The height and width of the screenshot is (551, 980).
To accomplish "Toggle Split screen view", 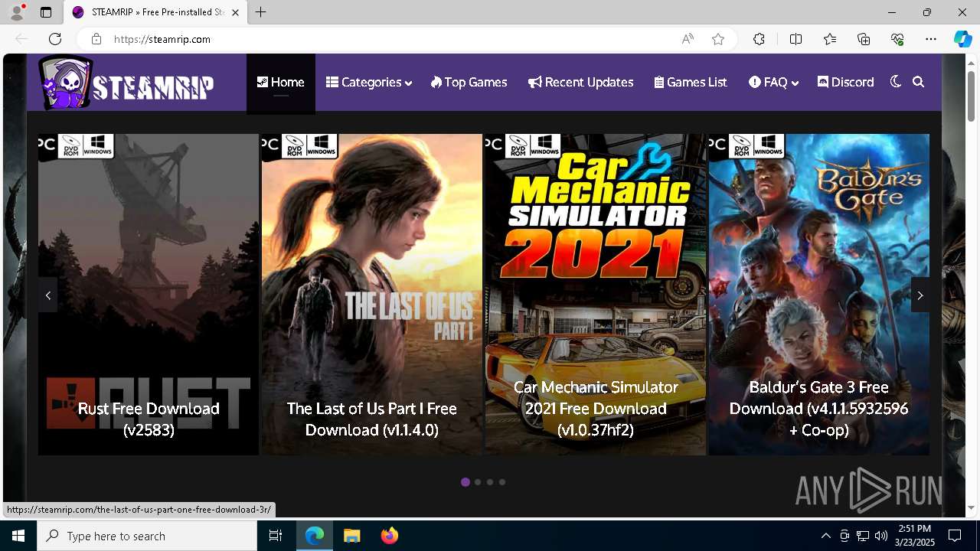I will 795,39.
